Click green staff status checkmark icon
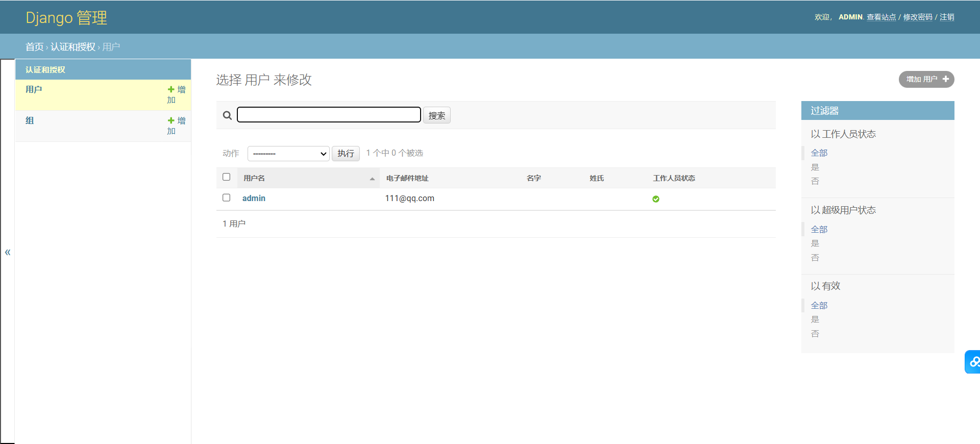This screenshot has height=444, width=980. click(x=656, y=199)
